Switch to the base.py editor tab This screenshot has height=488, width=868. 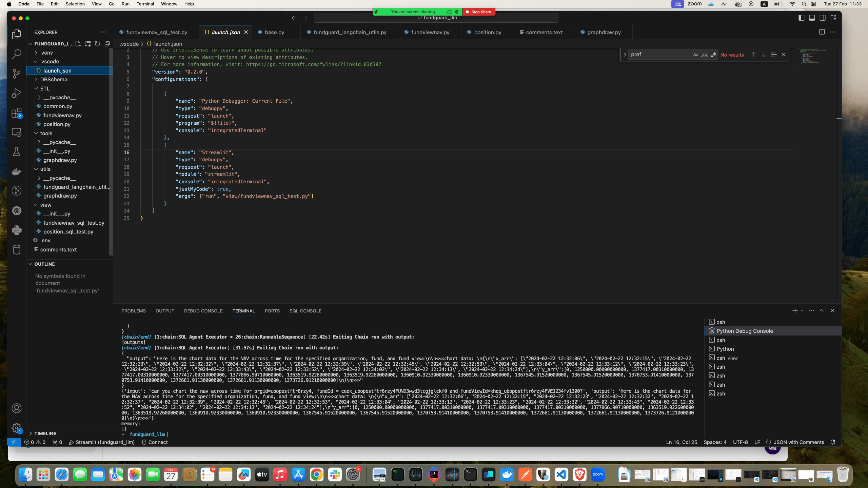point(274,32)
